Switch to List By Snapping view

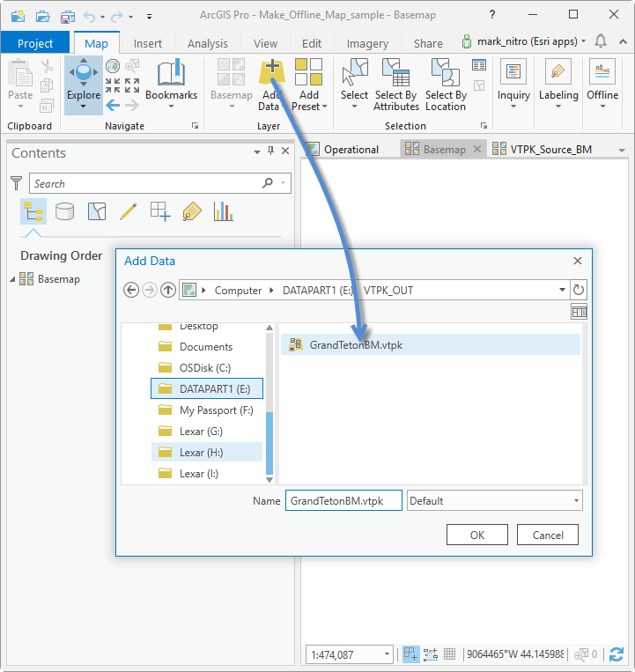click(x=160, y=211)
